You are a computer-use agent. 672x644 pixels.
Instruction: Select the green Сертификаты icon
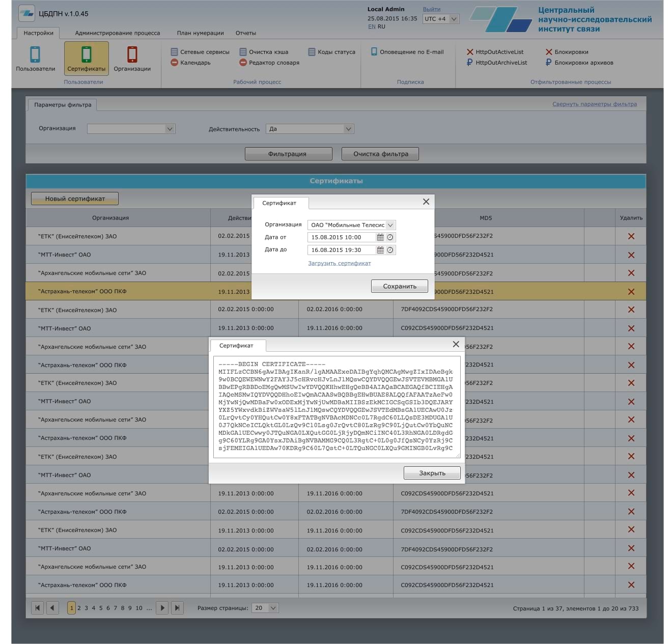pyautogui.click(x=87, y=54)
